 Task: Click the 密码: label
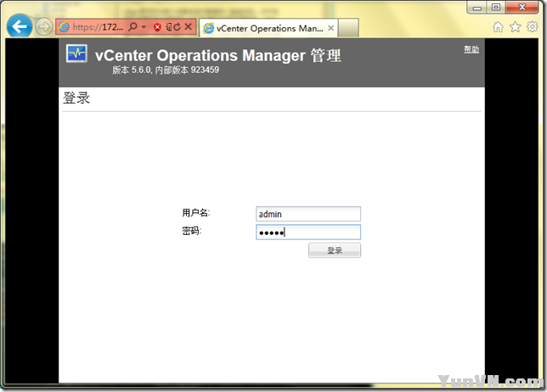click(x=192, y=231)
